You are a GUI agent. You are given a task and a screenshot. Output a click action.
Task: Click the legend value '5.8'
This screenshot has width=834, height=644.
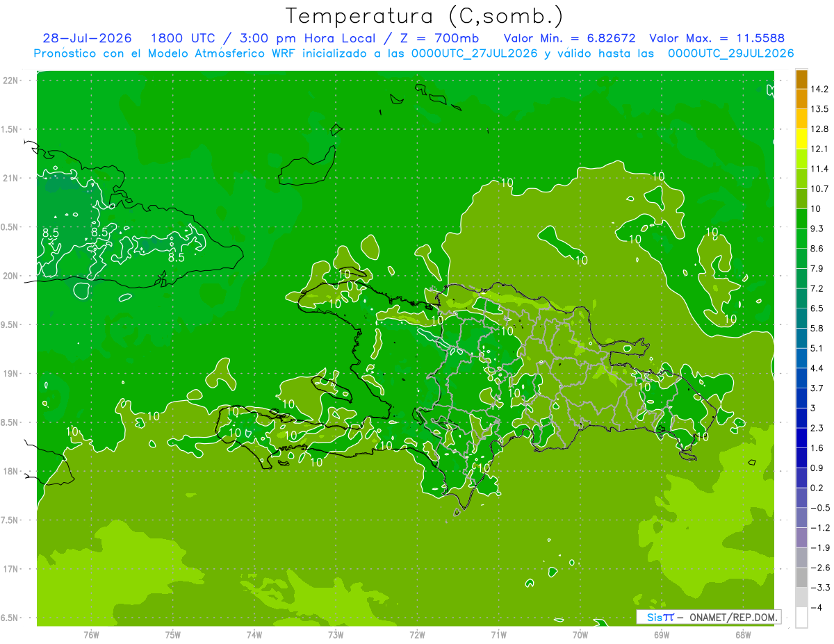pyautogui.click(x=817, y=328)
